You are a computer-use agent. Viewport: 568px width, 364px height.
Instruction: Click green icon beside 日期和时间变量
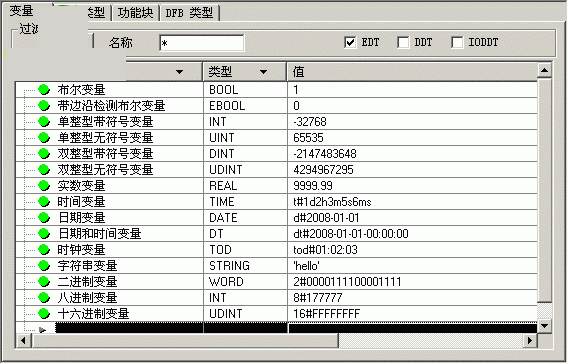pyautogui.click(x=44, y=233)
